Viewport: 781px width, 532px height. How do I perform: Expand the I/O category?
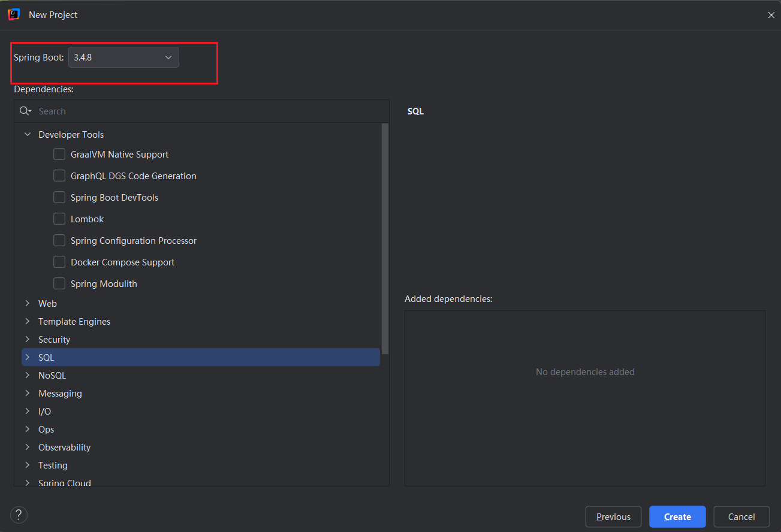pos(27,411)
